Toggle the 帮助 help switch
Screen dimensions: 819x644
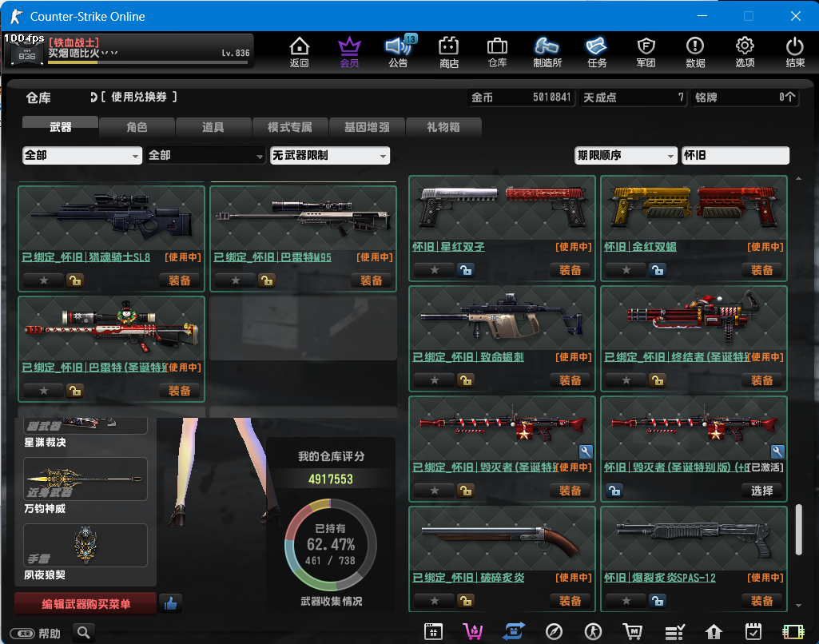point(23,634)
